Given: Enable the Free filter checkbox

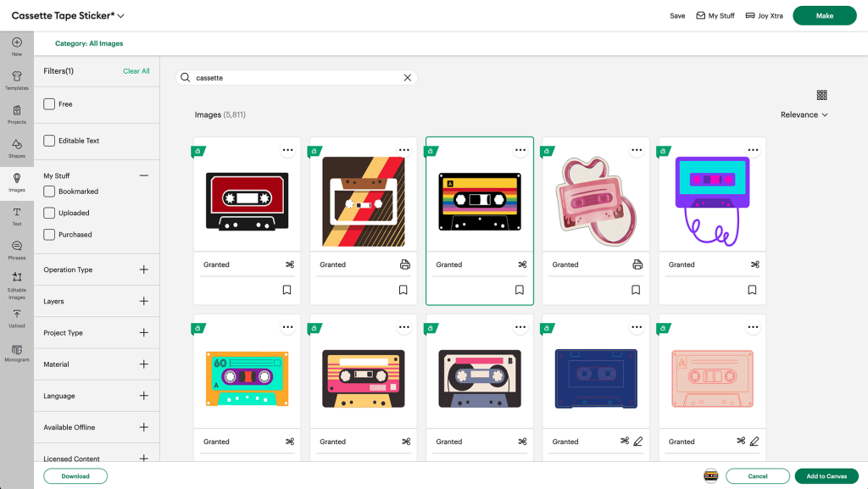Looking at the screenshot, I should [50, 104].
